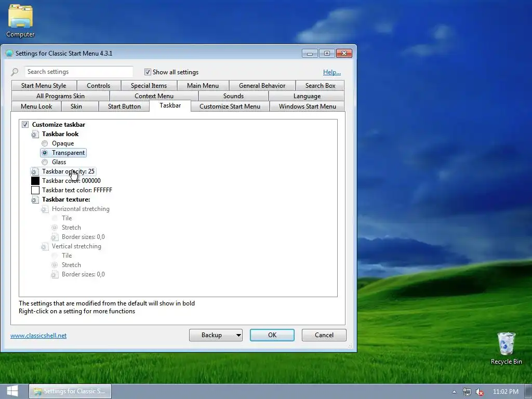
Task: Switch to General Behavior tab
Action: 262,86
